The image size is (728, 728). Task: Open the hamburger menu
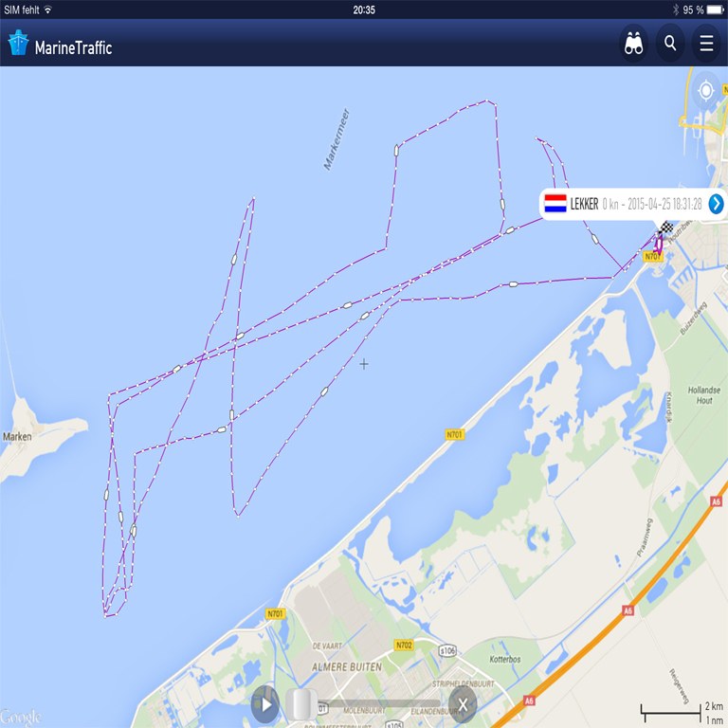click(x=706, y=44)
